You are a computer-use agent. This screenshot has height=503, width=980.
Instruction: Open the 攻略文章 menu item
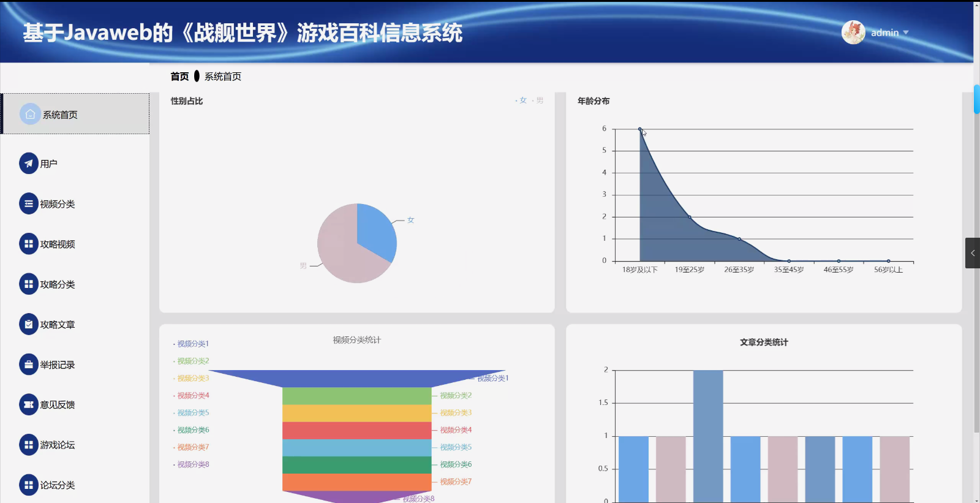[75, 324]
